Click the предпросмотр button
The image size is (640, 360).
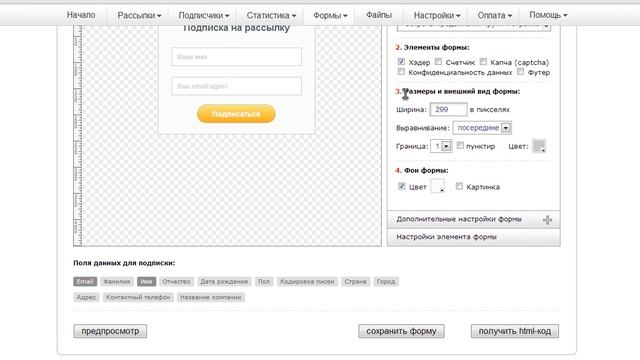tap(110, 331)
